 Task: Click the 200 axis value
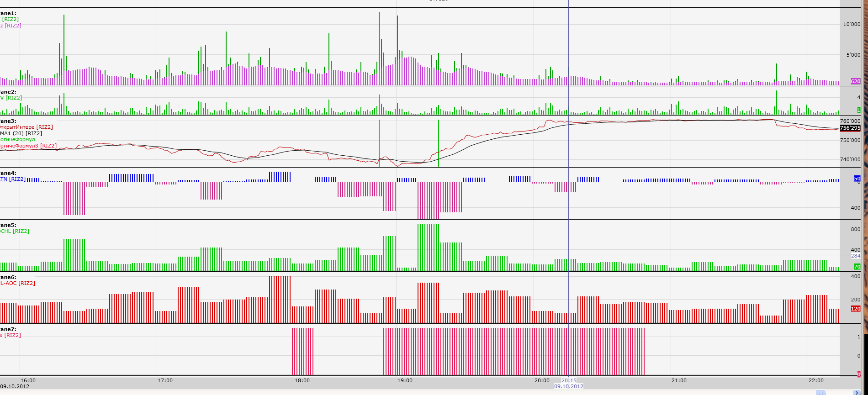tap(856, 300)
